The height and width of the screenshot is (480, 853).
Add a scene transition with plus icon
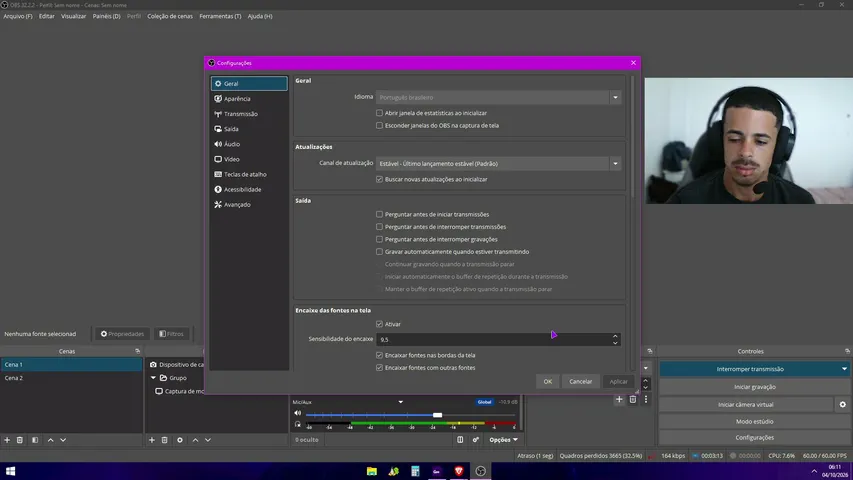pos(619,399)
